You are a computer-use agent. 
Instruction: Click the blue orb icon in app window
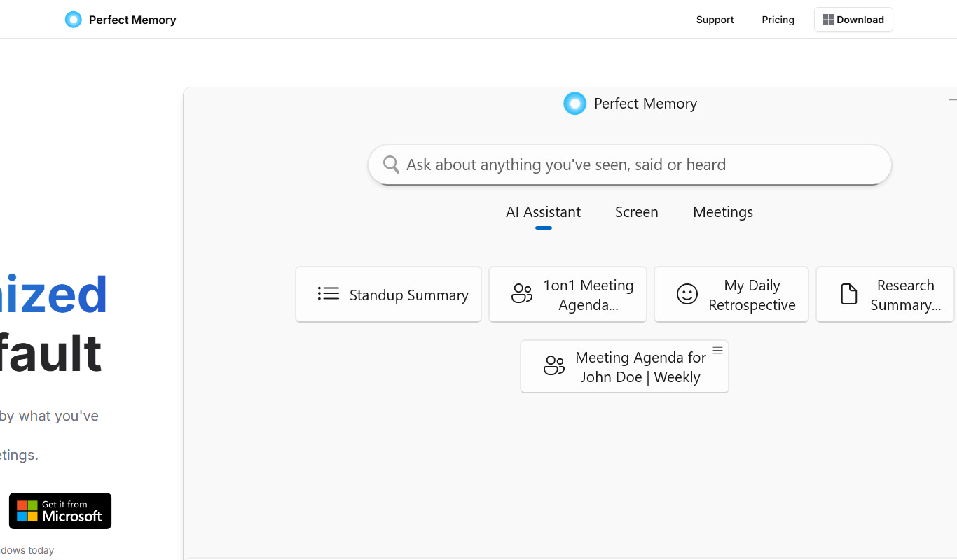point(574,104)
